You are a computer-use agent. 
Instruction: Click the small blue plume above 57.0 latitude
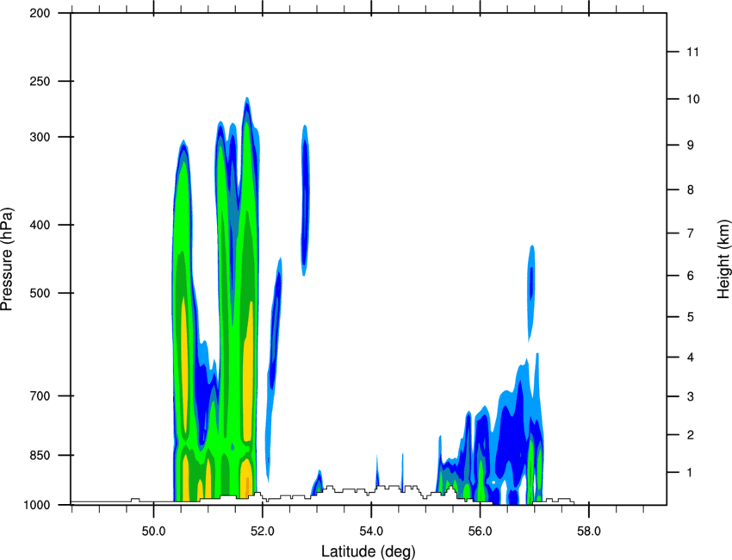pos(531,292)
